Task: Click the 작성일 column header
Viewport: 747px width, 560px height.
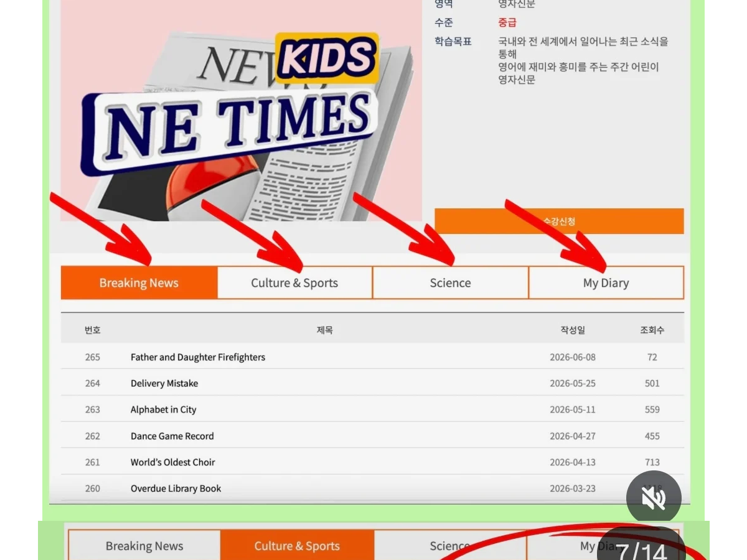Action: pyautogui.click(x=573, y=330)
